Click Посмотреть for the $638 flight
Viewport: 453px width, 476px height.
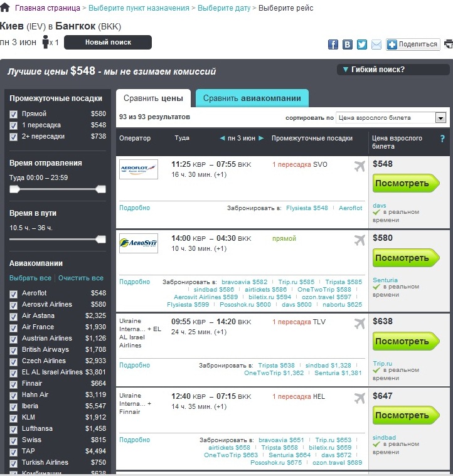[406, 341]
